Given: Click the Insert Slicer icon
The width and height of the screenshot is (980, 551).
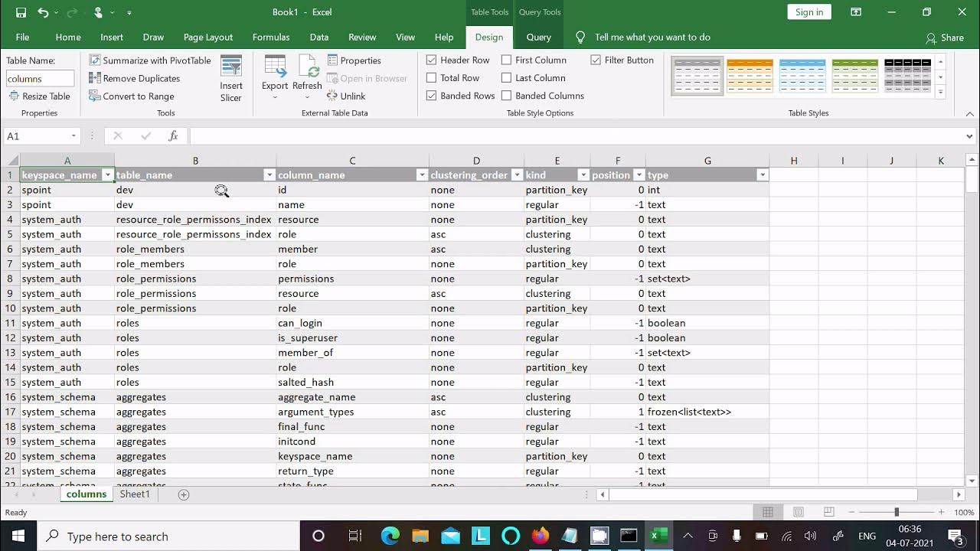Looking at the screenshot, I should [x=231, y=78].
